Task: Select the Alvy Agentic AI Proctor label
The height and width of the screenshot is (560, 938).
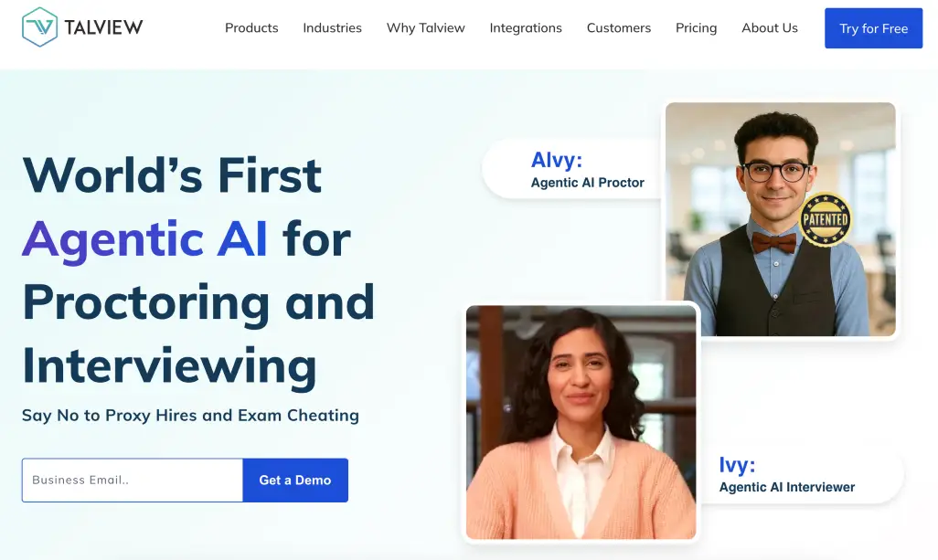Action: pos(587,170)
